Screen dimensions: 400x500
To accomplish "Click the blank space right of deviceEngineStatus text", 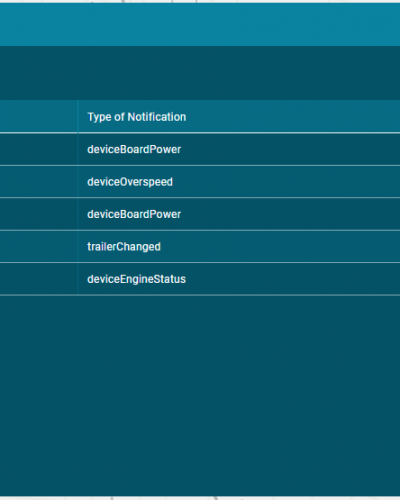I will pyautogui.click(x=293, y=279).
